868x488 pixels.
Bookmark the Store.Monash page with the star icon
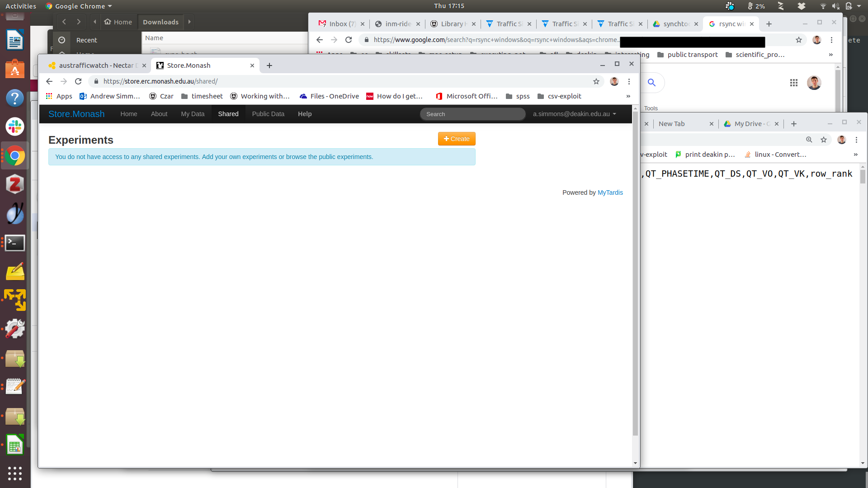click(596, 81)
